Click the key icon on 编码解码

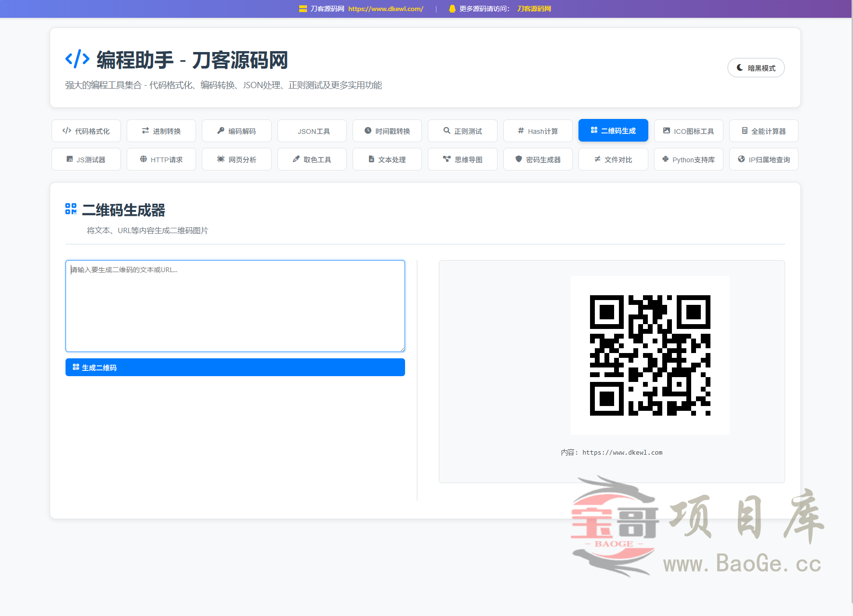point(221,131)
